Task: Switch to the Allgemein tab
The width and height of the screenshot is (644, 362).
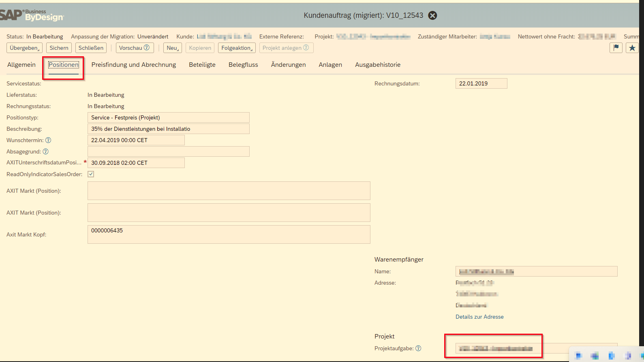Action: pyautogui.click(x=21, y=65)
